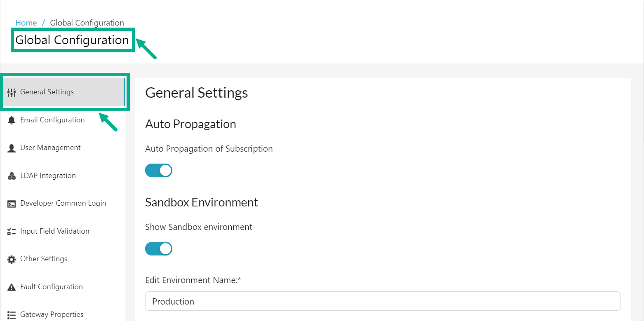Click the gear icon next to Other Settings
The width and height of the screenshot is (644, 321).
[x=12, y=258]
